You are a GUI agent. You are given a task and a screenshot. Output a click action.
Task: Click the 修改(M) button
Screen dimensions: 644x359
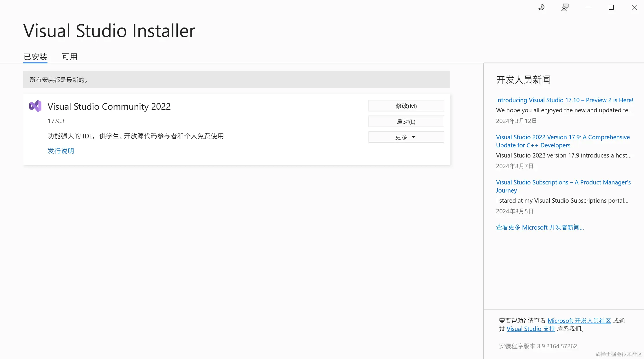(x=406, y=106)
